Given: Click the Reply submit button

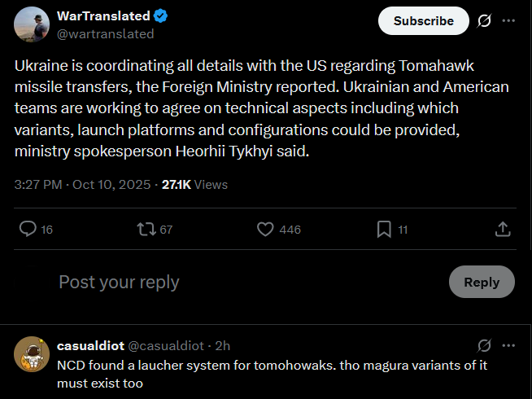Looking at the screenshot, I should (481, 282).
